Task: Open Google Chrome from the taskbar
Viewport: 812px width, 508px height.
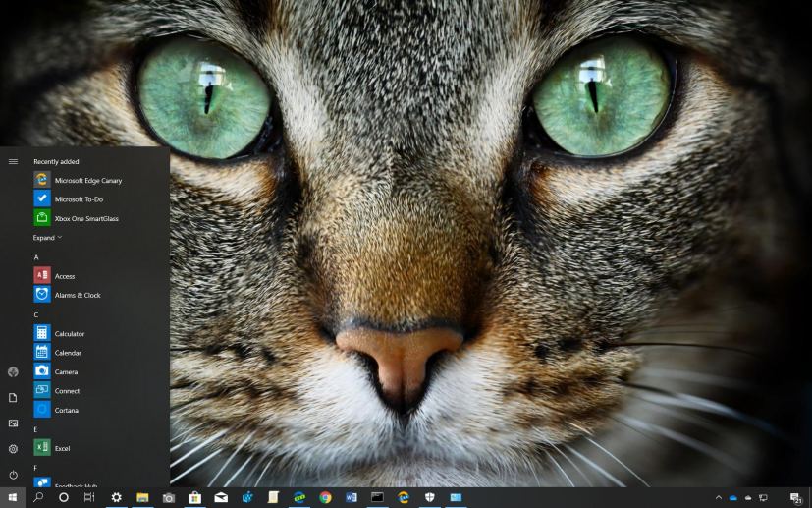Action: (x=325, y=497)
